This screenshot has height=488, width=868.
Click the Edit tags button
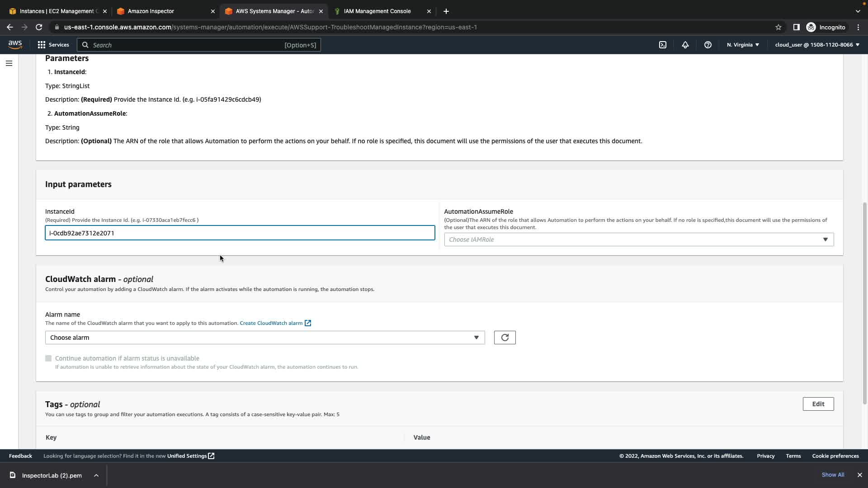click(818, 404)
